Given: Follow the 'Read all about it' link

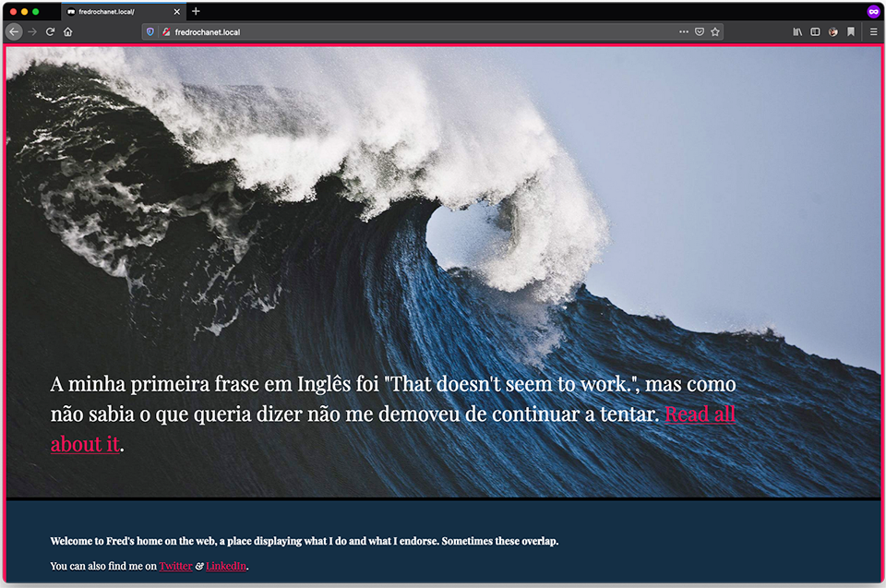Looking at the screenshot, I should click(x=700, y=414).
